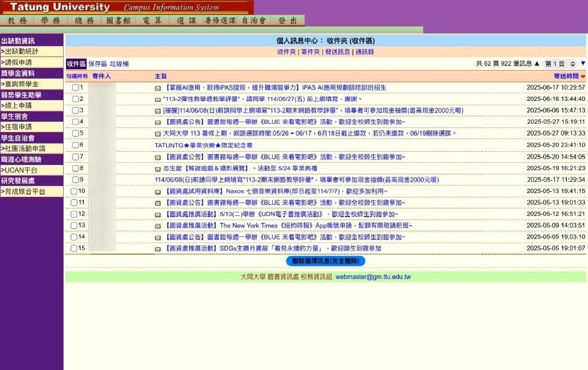The width and height of the screenshot is (588, 370).
Task: Open the 發送訊息 compose link
Action: pyautogui.click(x=337, y=52)
